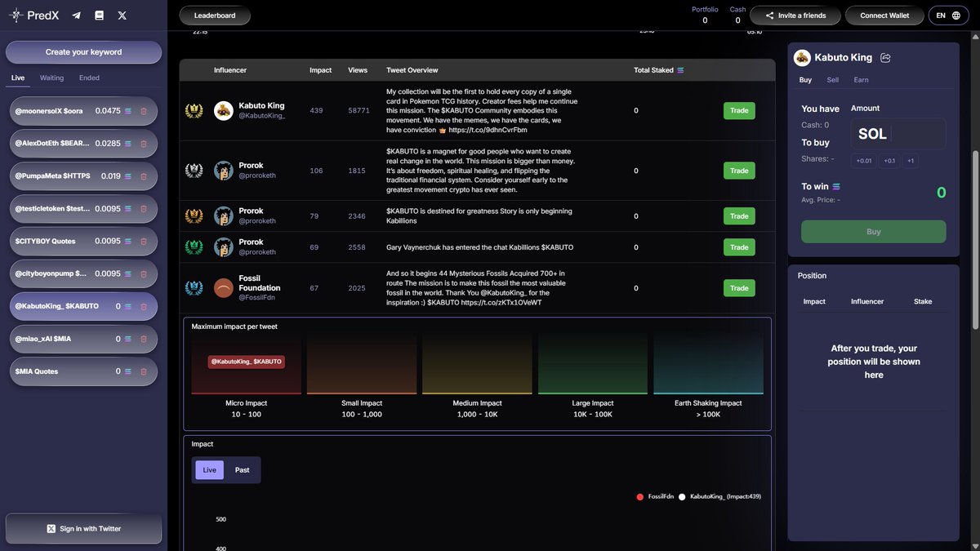The width and height of the screenshot is (980, 551).
Task: Click the globe language icon
Action: point(956,16)
